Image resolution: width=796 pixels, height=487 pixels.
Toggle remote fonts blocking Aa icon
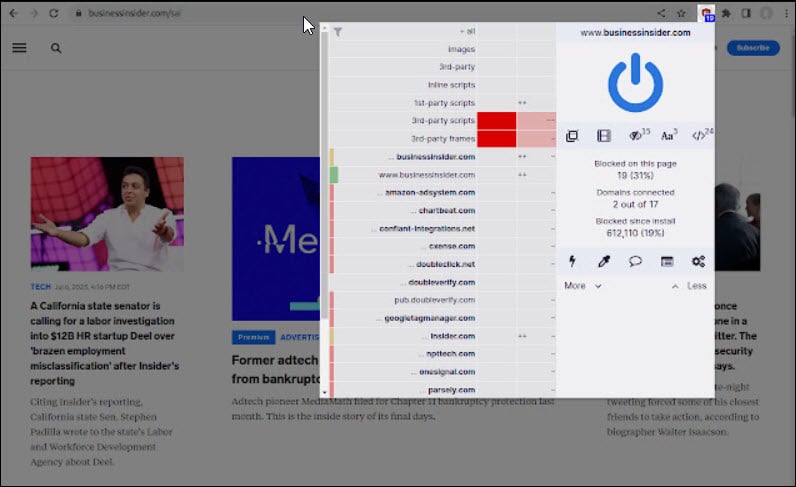point(669,135)
